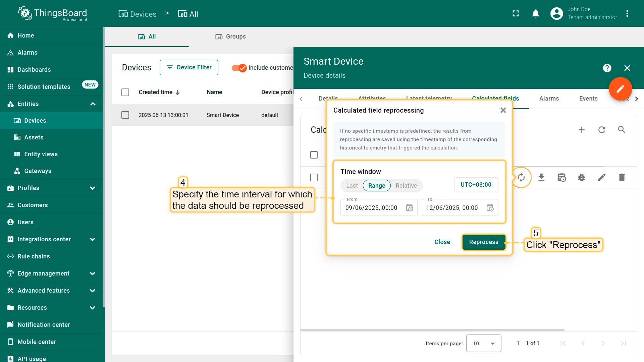The image size is (644, 362).
Task: Open the Groups tab
Action: [x=231, y=37]
